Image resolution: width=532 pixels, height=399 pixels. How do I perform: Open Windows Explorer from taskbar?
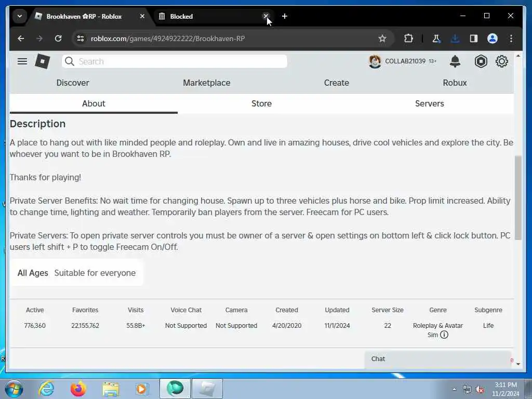111,389
